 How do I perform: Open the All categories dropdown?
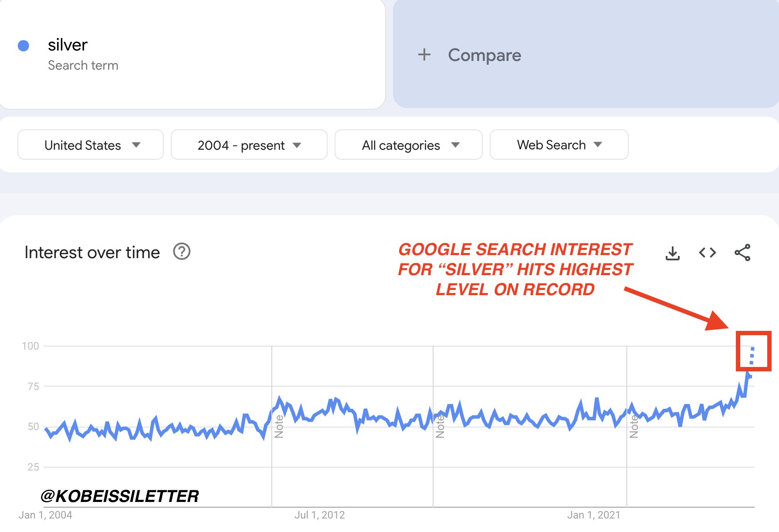409,145
